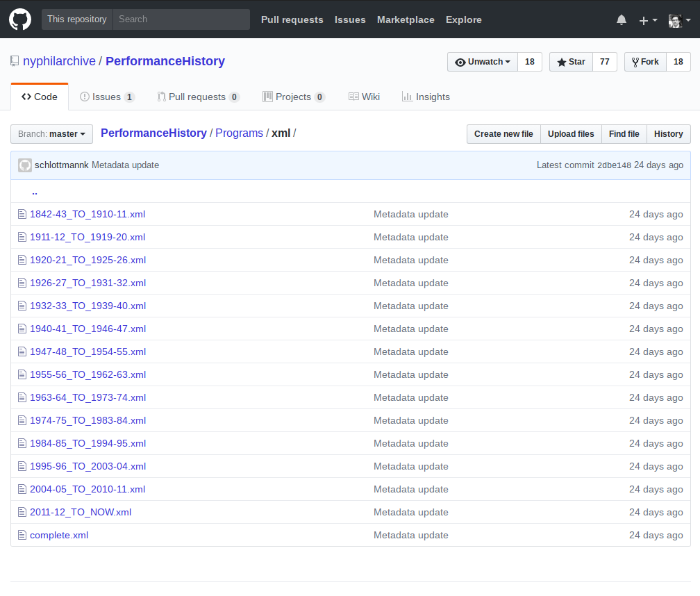Switch to the repository Issues tab
This screenshot has width=700, height=596.
(x=107, y=97)
